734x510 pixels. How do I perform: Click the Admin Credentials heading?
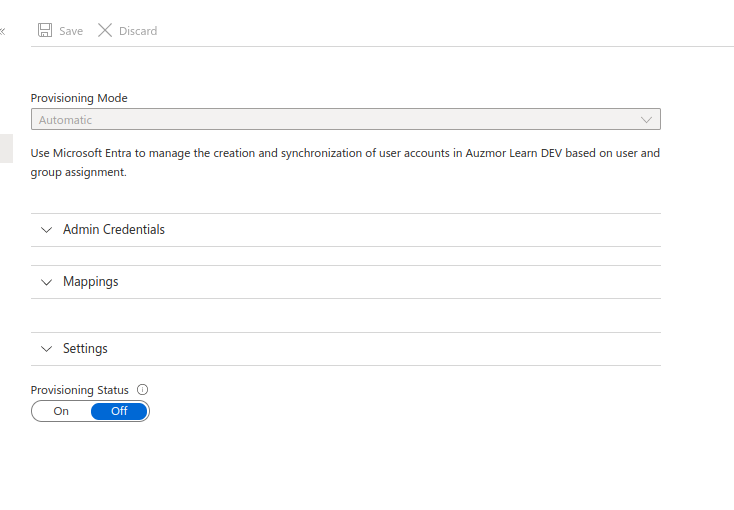[x=114, y=229]
